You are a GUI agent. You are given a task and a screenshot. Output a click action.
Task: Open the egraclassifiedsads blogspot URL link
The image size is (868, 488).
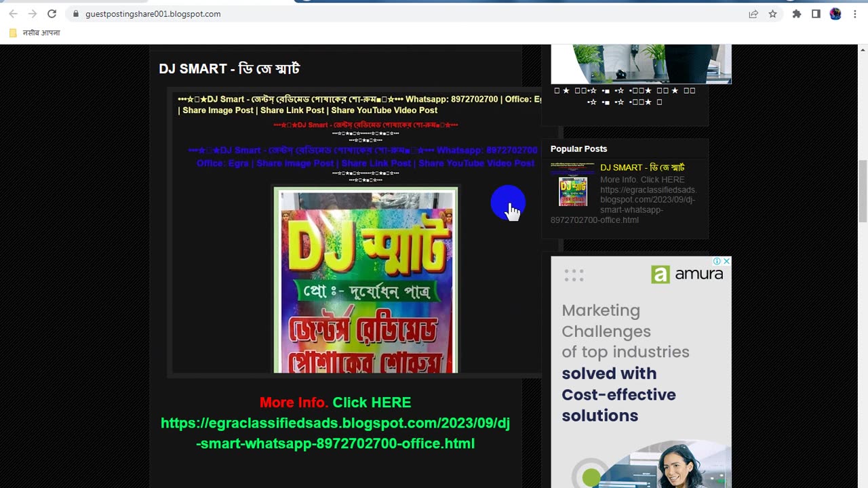click(x=335, y=433)
